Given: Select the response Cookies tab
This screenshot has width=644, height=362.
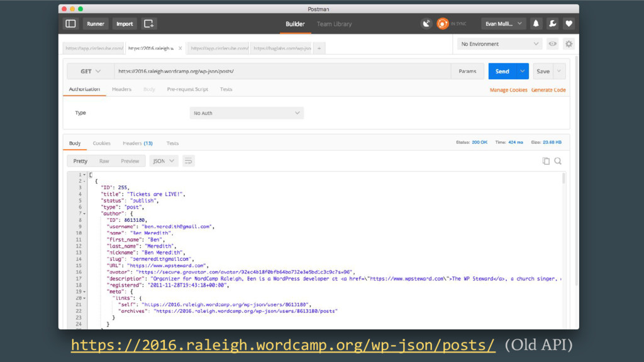Looking at the screenshot, I should pyautogui.click(x=101, y=143).
